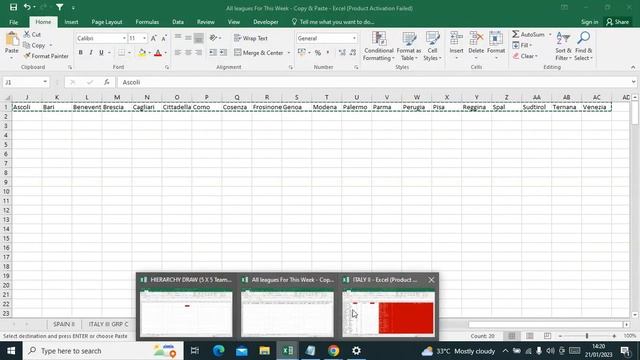Toggle Italic formatting
640x360 pixels.
tap(91, 53)
